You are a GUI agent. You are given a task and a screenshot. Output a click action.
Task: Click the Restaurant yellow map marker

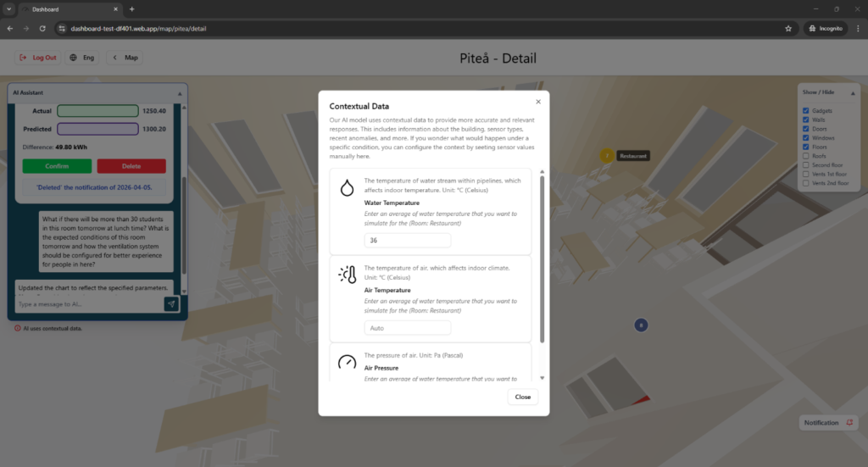tap(607, 155)
